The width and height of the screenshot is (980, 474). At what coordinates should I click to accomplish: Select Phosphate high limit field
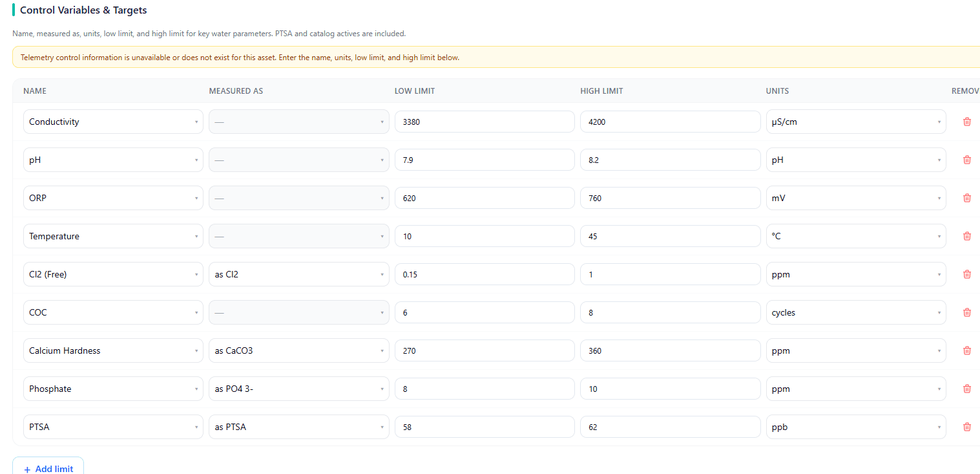tap(670, 389)
